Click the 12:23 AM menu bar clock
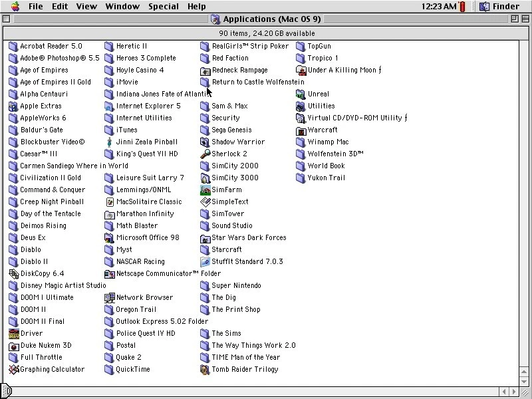532x399 pixels. [439, 6]
